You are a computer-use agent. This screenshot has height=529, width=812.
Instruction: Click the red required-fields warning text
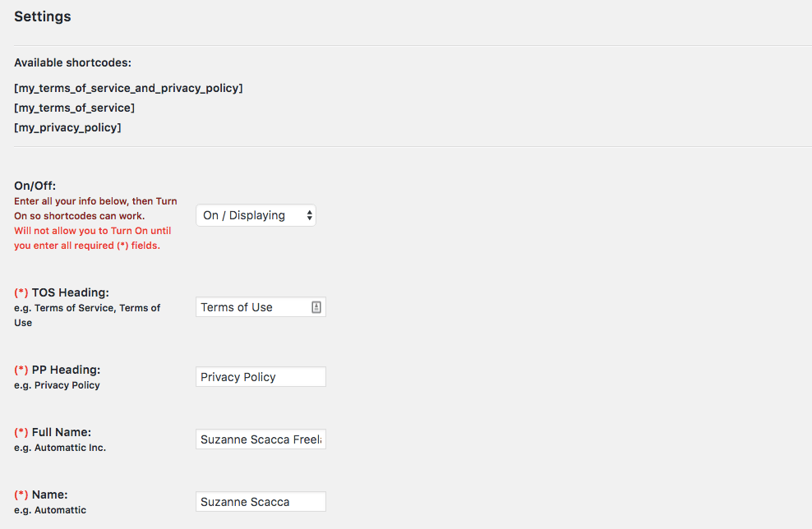click(92, 238)
